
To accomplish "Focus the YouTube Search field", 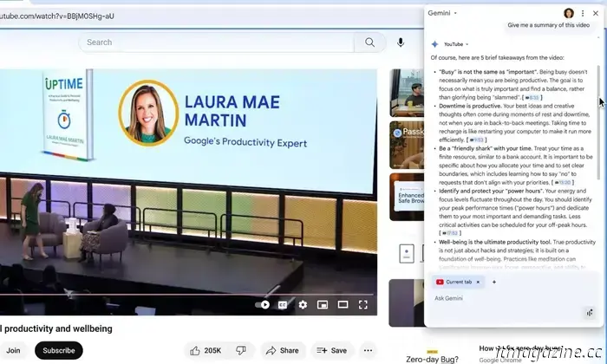I will point(216,42).
